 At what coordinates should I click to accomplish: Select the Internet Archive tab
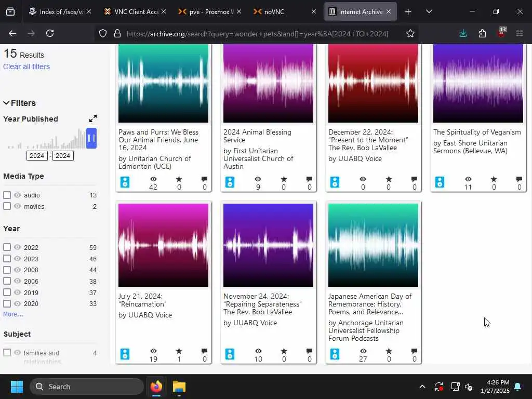(x=360, y=12)
